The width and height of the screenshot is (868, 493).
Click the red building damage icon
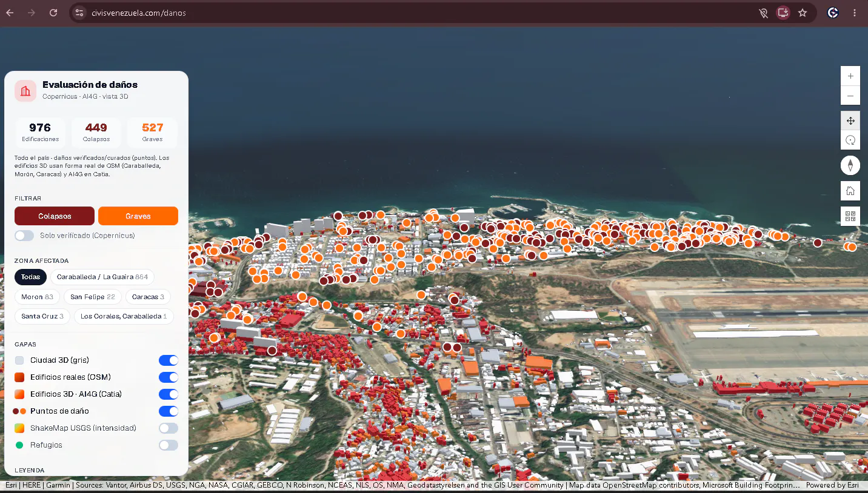[25, 91]
